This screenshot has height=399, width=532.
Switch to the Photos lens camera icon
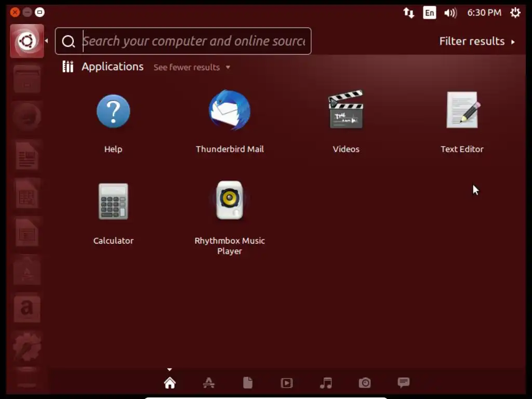pos(365,383)
